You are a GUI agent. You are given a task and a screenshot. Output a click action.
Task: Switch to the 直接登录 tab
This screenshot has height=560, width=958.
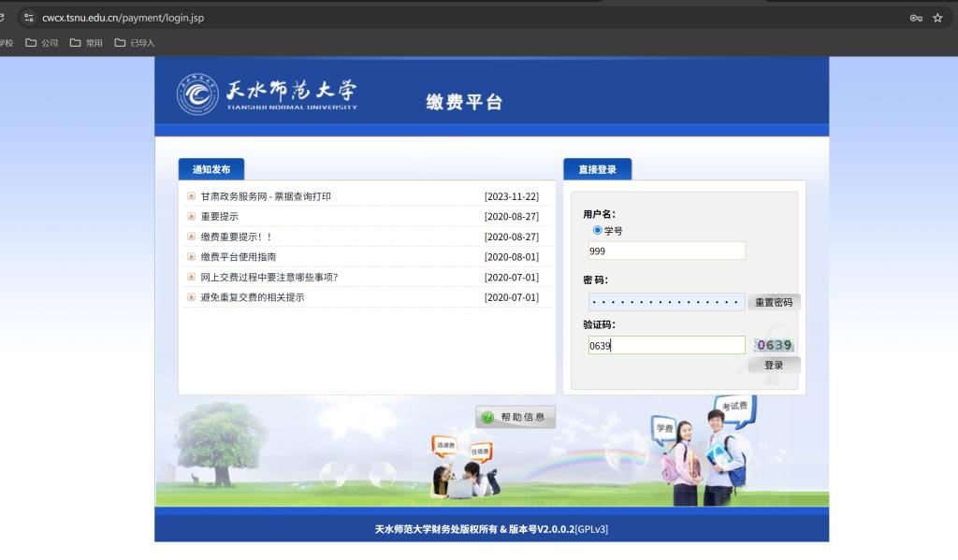point(597,169)
